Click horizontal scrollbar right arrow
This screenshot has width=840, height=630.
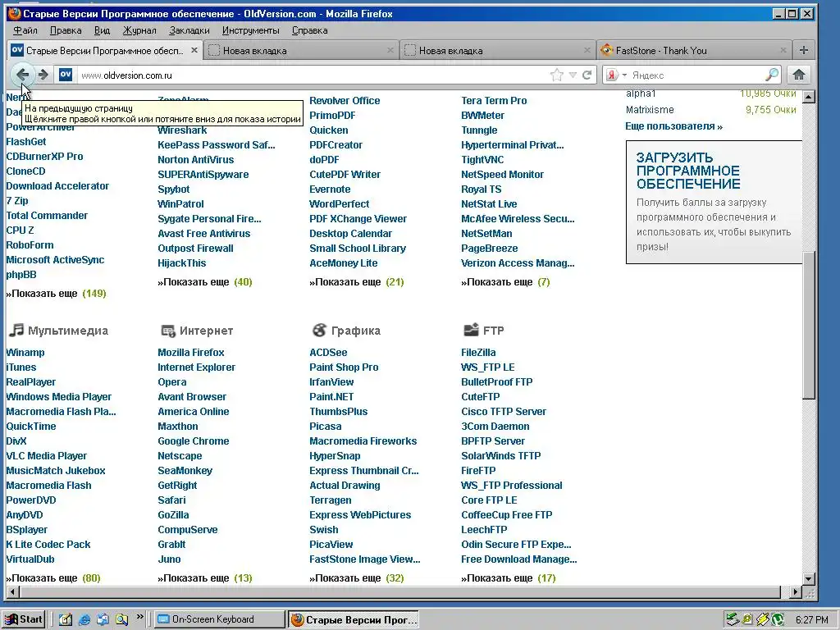[796, 592]
